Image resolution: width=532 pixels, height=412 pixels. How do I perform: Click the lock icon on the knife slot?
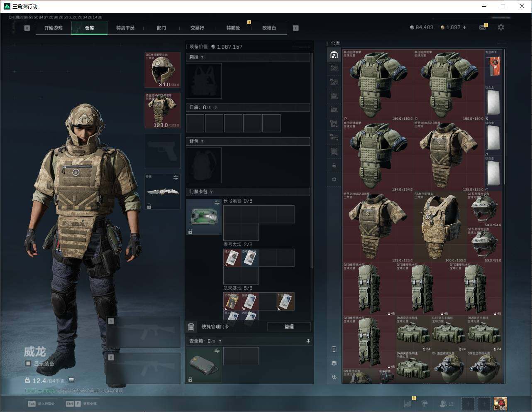(149, 206)
